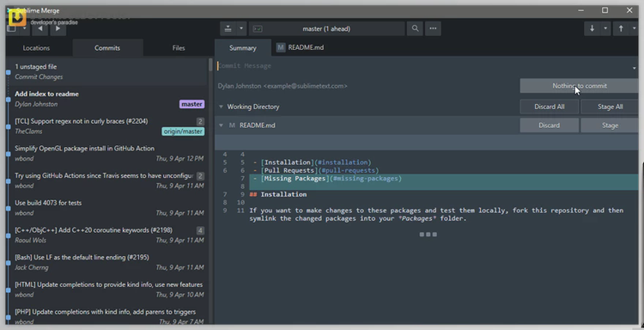Image resolution: width=644 pixels, height=330 pixels.
Task: Select the PHP Update completions commit
Action: pyautogui.click(x=106, y=315)
